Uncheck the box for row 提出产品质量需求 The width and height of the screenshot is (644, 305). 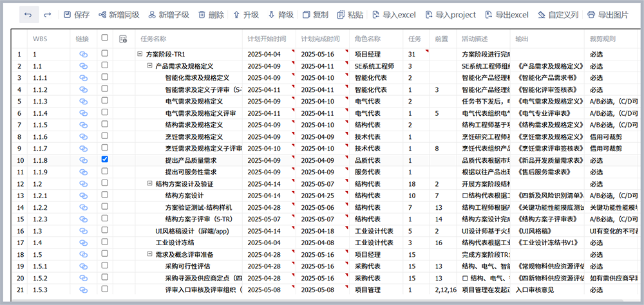coord(105,160)
